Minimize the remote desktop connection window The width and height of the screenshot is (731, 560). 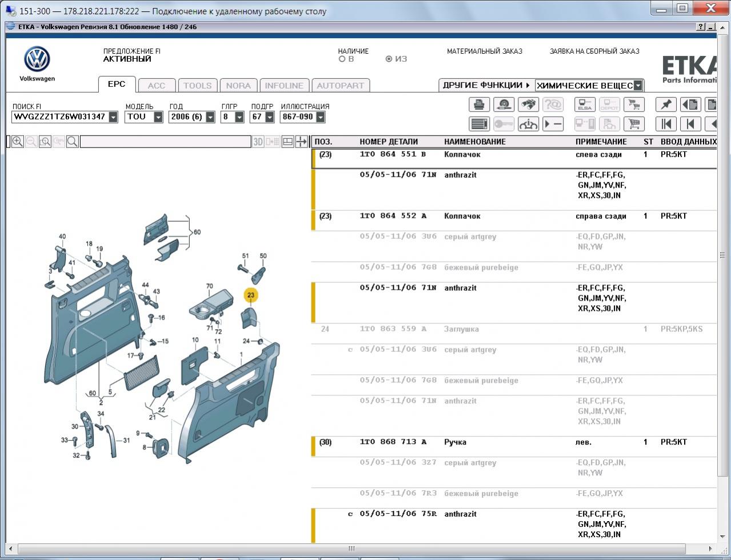(662, 9)
